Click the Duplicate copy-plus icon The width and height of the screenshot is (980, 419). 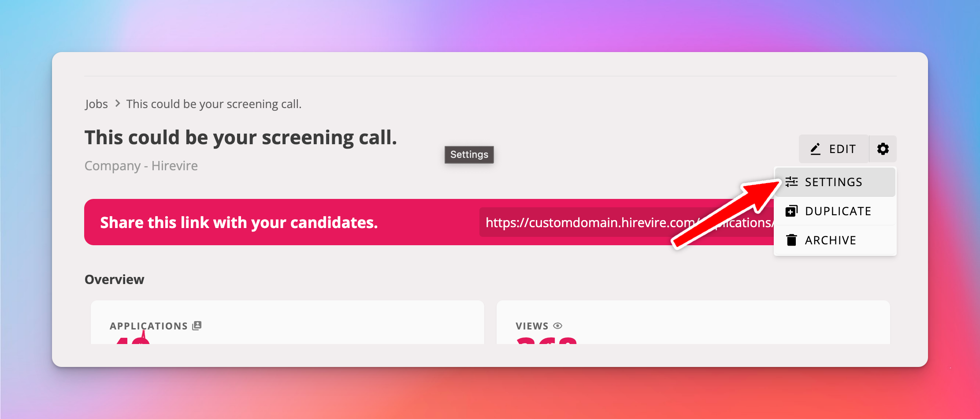791,211
